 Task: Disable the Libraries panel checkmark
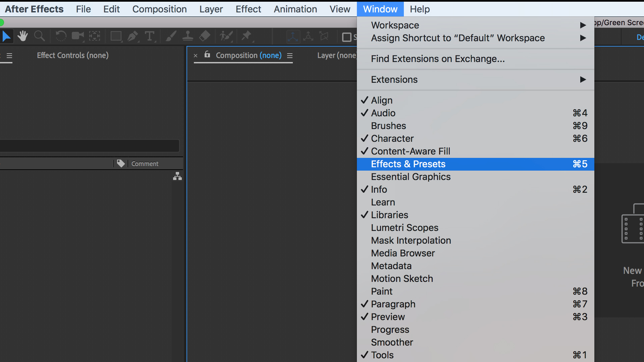click(390, 215)
